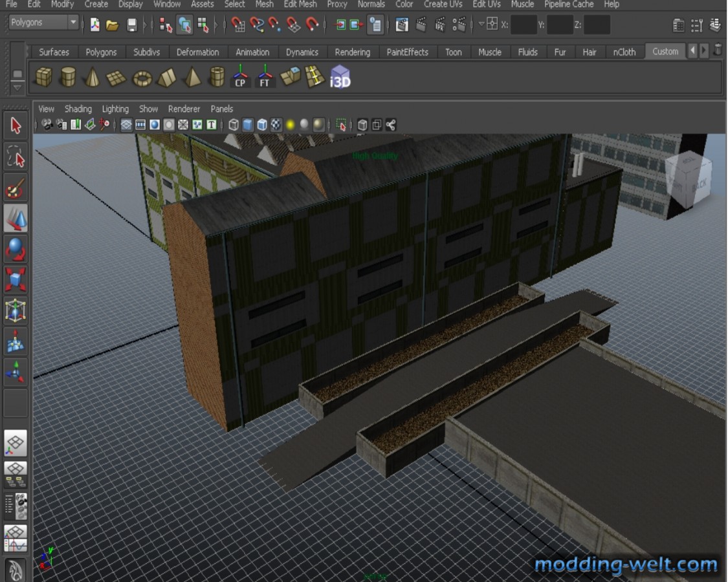
Task: Toggle Snap to curves magnet icon
Action: 257,25
